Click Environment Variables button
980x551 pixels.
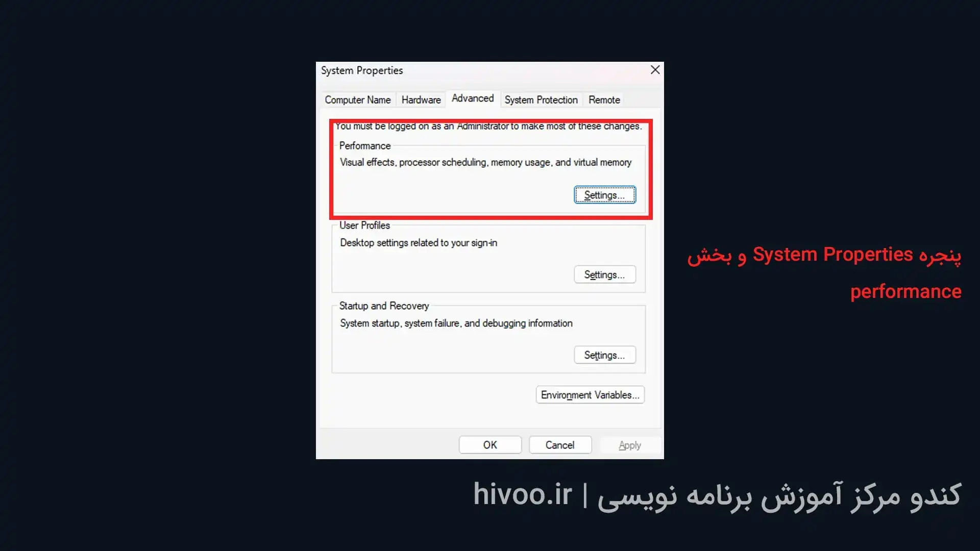(590, 395)
